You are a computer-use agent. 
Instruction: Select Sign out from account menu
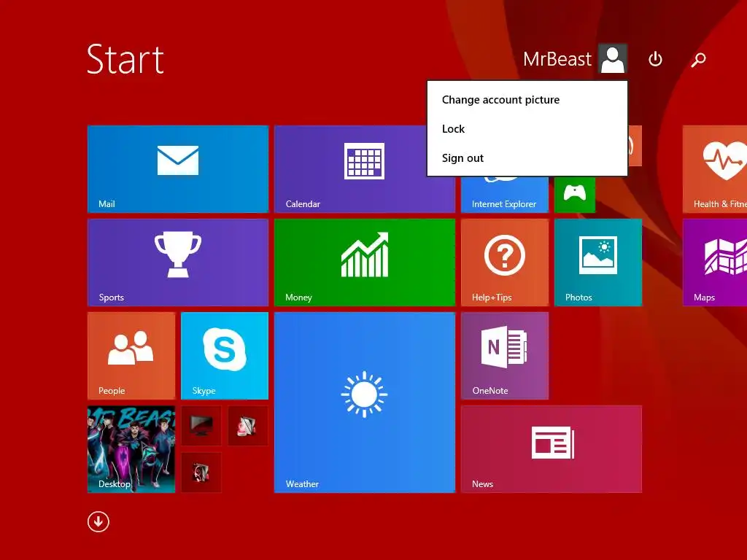527,158
